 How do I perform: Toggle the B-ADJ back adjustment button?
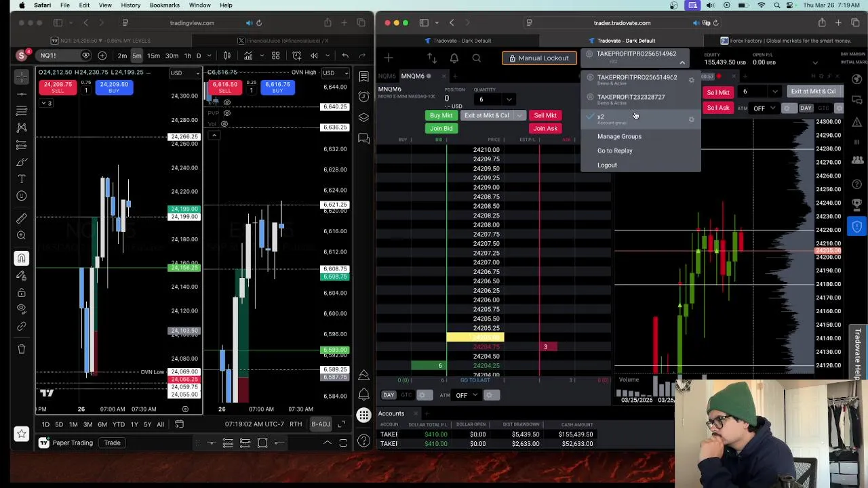(321, 424)
